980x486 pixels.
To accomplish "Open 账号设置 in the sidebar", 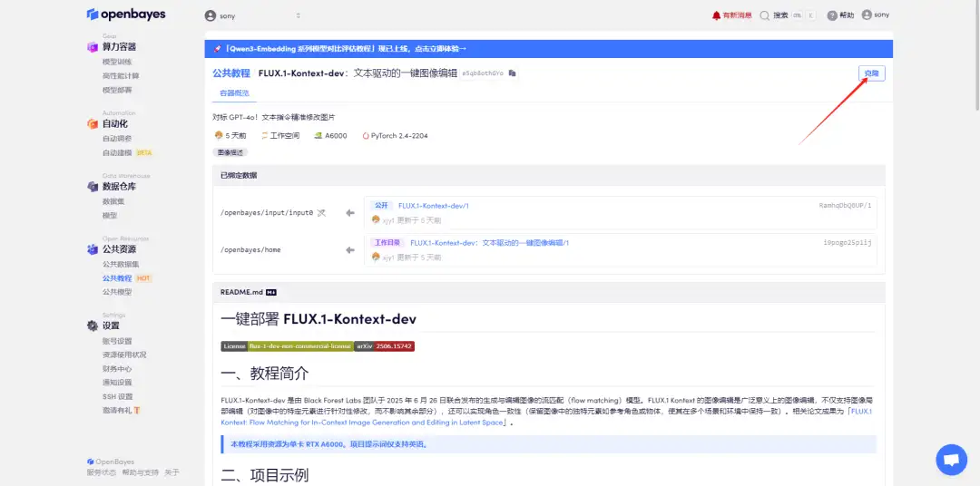I will [x=117, y=340].
